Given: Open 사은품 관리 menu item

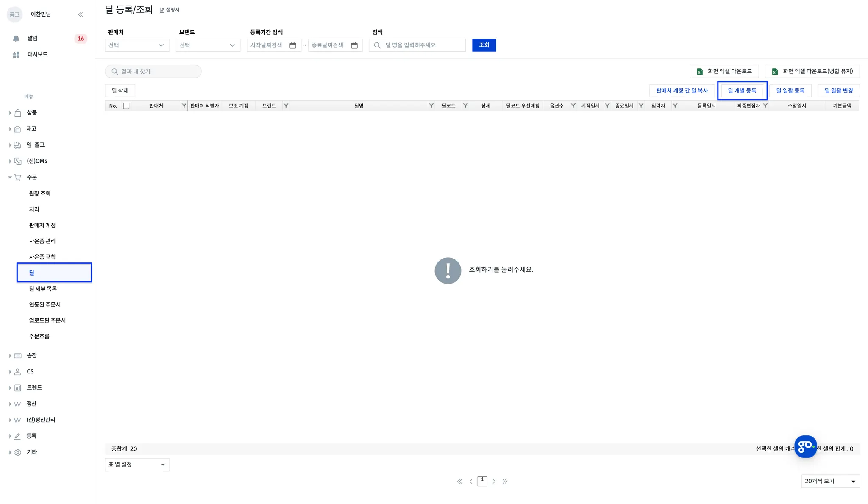Looking at the screenshot, I should coord(42,241).
